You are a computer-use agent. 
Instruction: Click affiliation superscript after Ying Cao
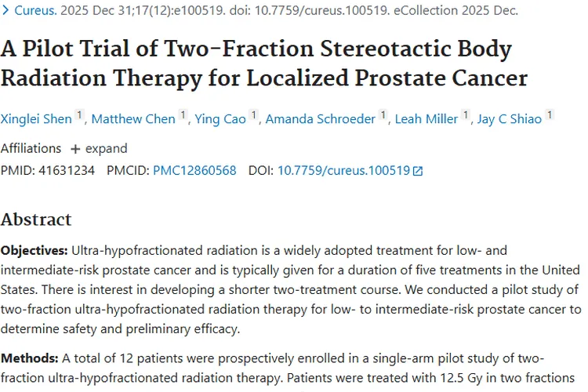(x=253, y=116)
